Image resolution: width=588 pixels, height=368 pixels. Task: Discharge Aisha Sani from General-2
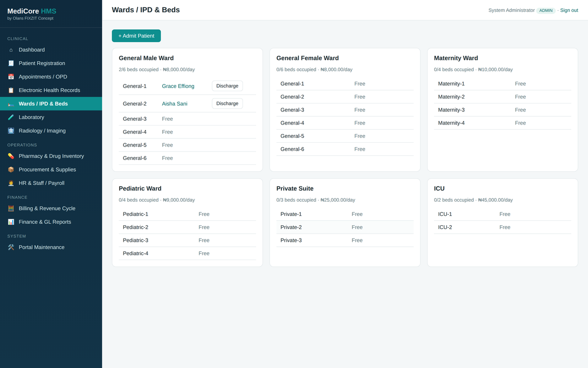(x=227, y=104)
